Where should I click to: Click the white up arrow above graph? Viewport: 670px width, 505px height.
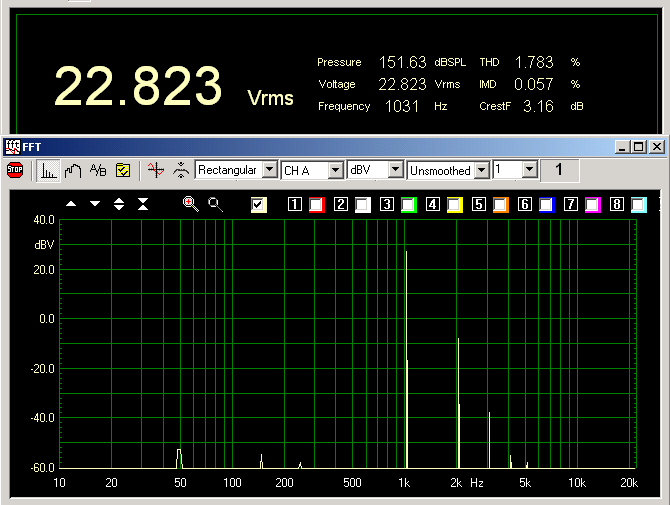71,204
